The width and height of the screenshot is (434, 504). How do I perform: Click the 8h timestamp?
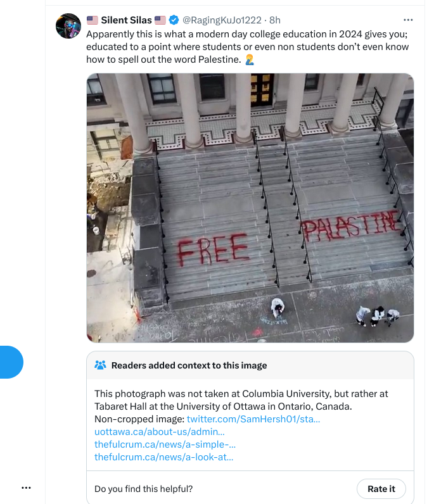[x=275, y=20]
